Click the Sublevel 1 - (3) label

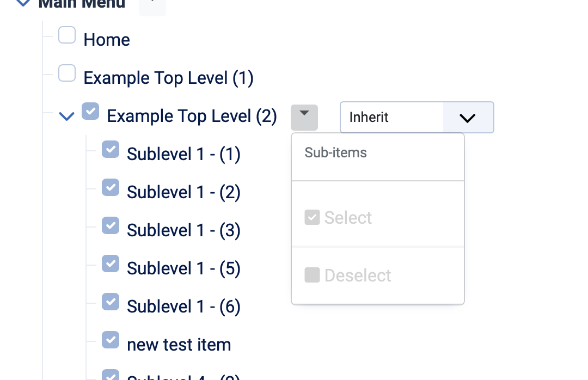click(x=183, y=230)
